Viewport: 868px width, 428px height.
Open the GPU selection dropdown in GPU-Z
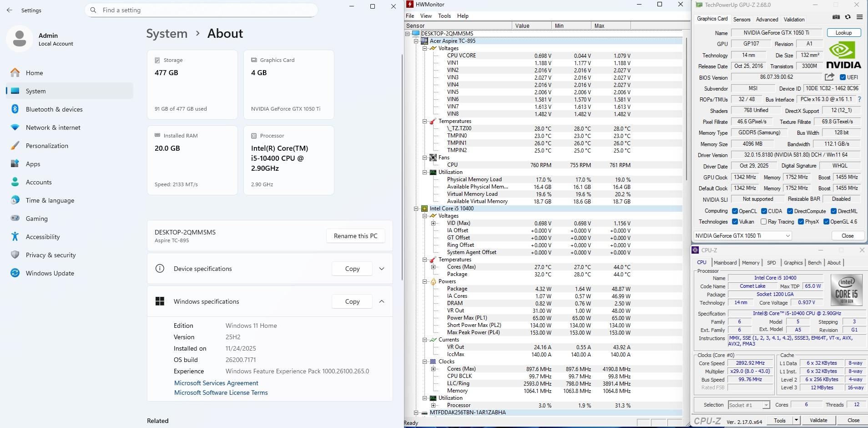coord(742,236)
